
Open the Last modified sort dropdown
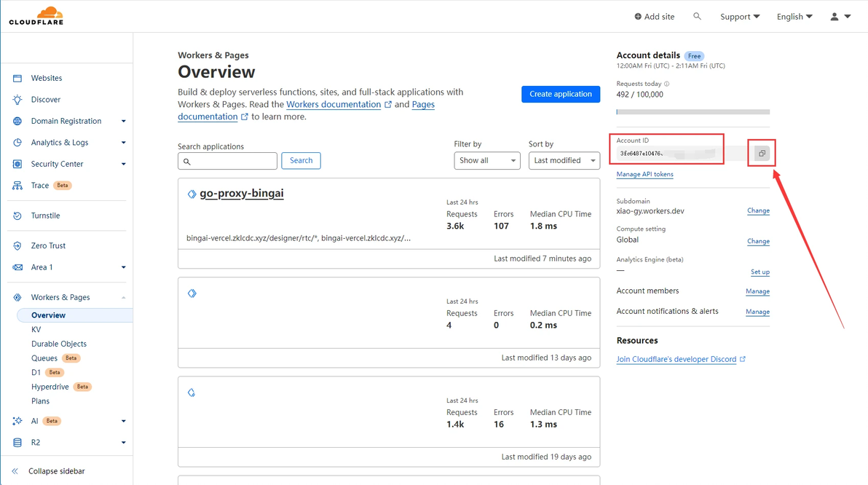coord(564,160)
